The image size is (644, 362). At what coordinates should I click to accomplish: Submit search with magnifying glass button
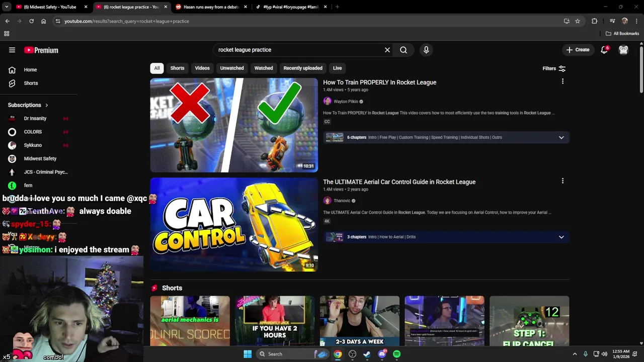(404, 50)
